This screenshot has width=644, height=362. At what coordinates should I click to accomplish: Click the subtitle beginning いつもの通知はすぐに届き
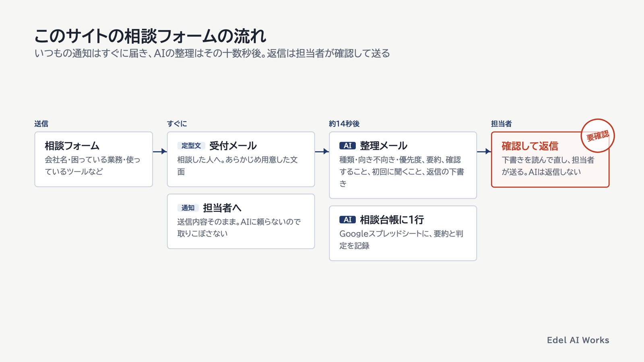point(212,53)
